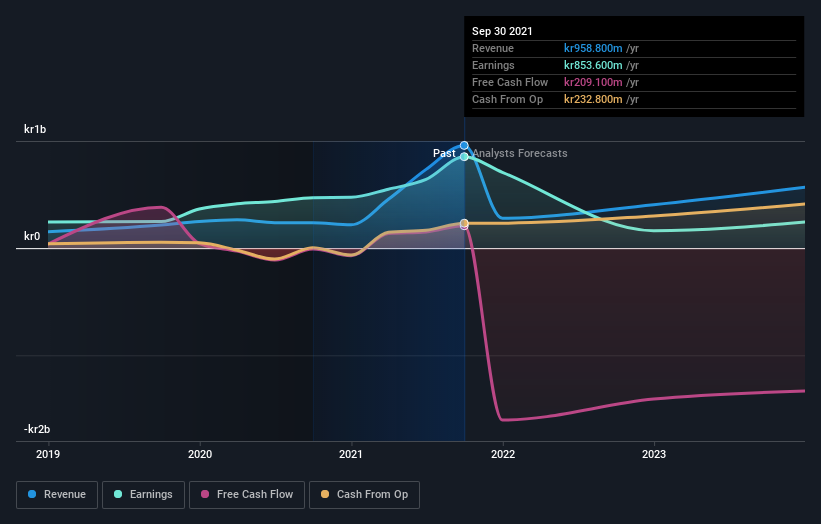Click the Sep 30 2021 tooltip date
Screen dimensions: 821x524
tap(502, 31)
